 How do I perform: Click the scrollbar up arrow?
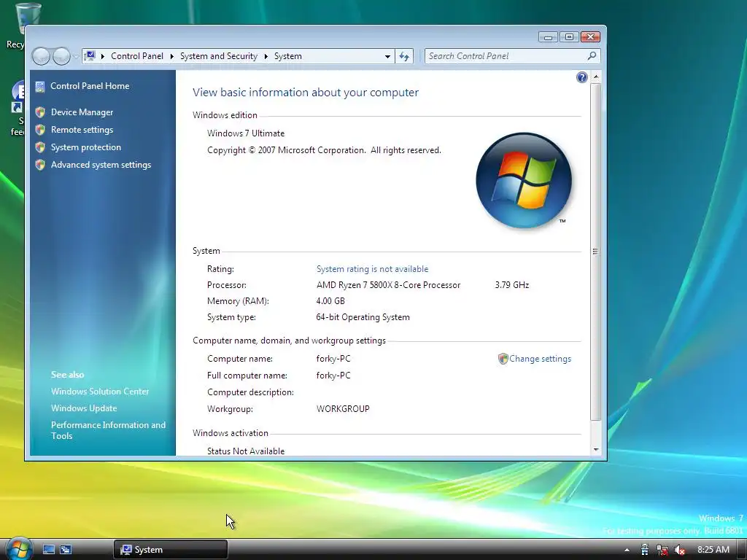(595, 77)
